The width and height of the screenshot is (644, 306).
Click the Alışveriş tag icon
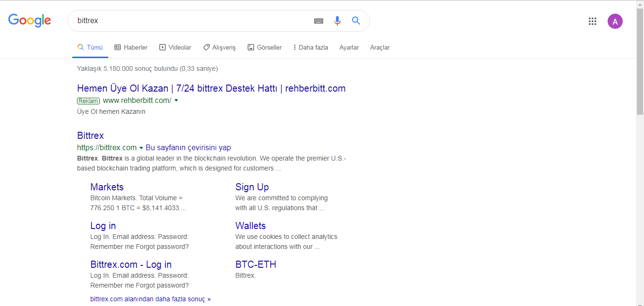click(206, 47)
